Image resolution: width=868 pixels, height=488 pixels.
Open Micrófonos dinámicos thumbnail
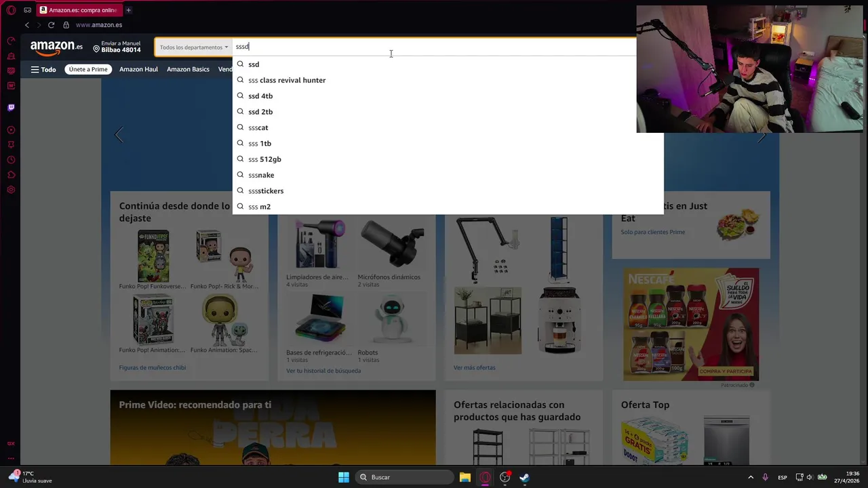click(392, 244)
